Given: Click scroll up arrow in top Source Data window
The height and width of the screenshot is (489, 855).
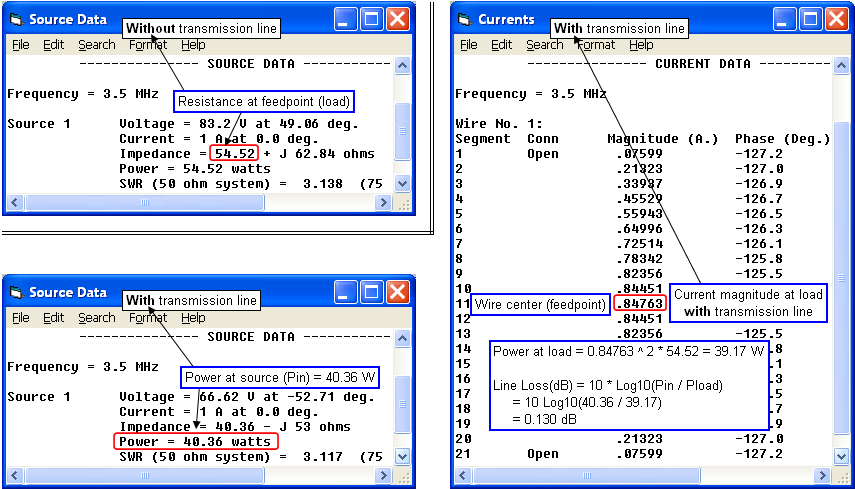Looking at the screenshot, I should point(402,65).
